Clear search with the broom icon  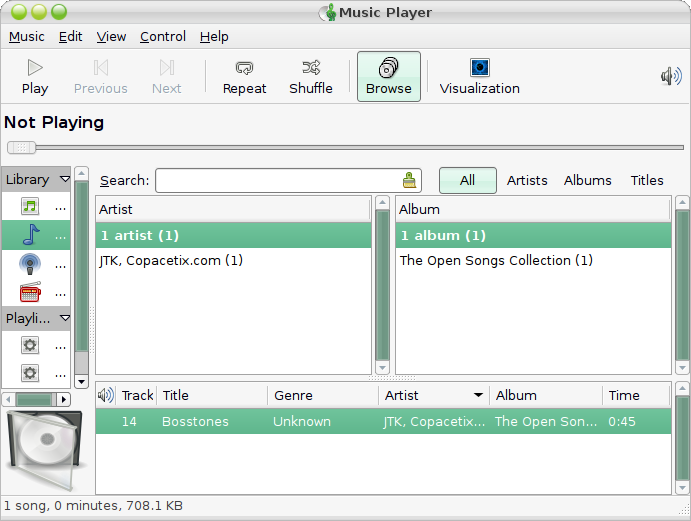(x=409, y=181)
